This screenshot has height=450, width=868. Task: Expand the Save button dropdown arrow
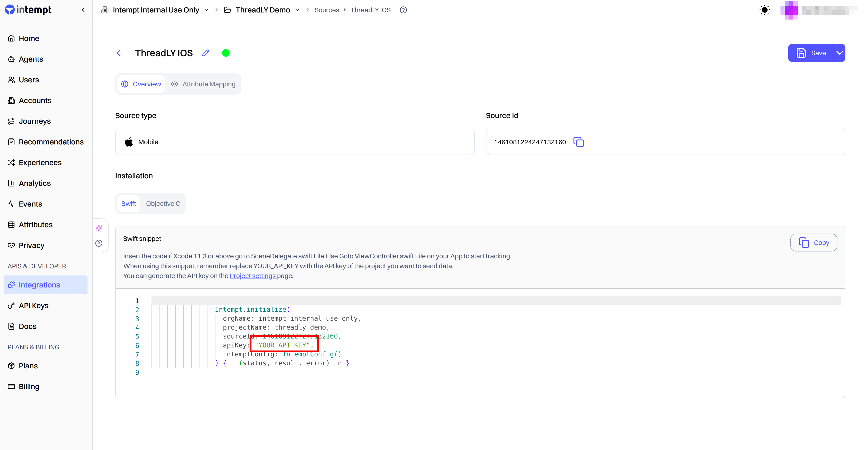840,53
